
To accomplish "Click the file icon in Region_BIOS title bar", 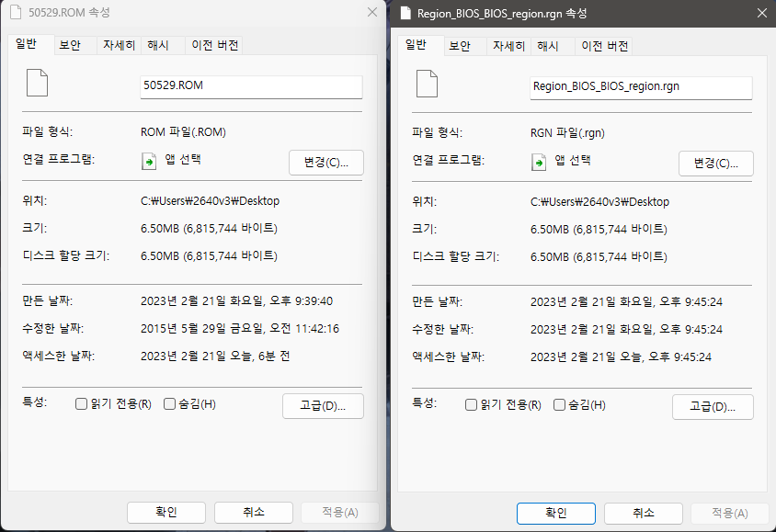I will coord(405,14).
